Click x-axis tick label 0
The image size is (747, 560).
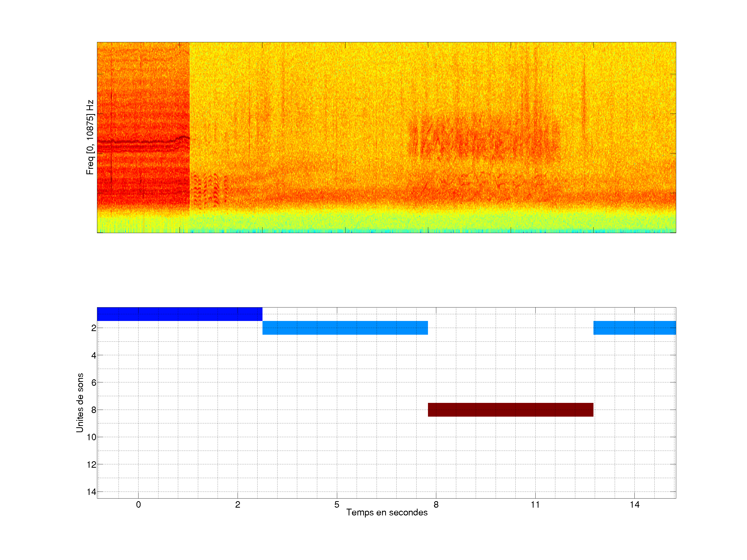(x=139, y=505)
